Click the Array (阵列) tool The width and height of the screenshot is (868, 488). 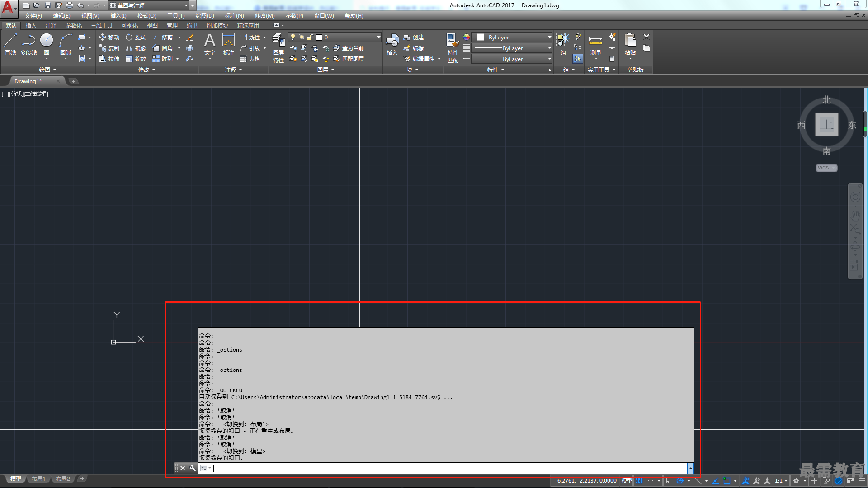point(163,59)
